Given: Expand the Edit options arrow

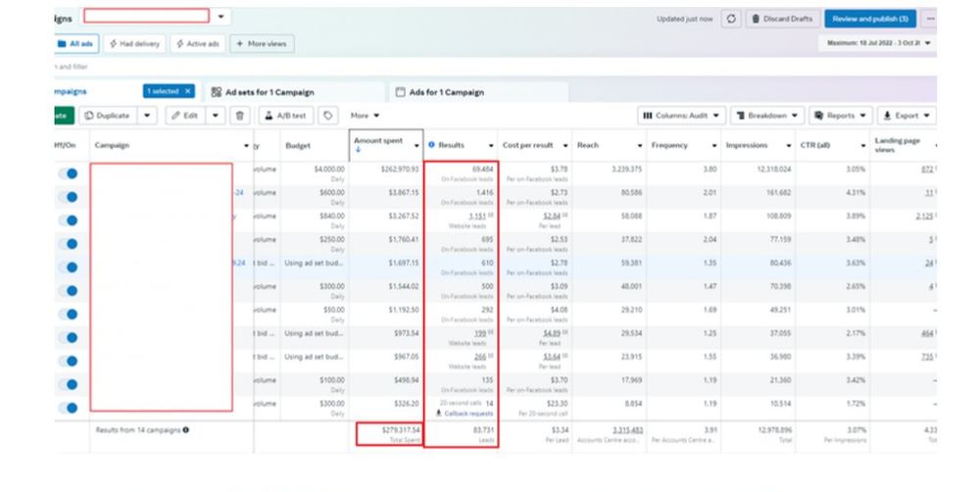Looking at the screenshot, I should tap(216, 116).
